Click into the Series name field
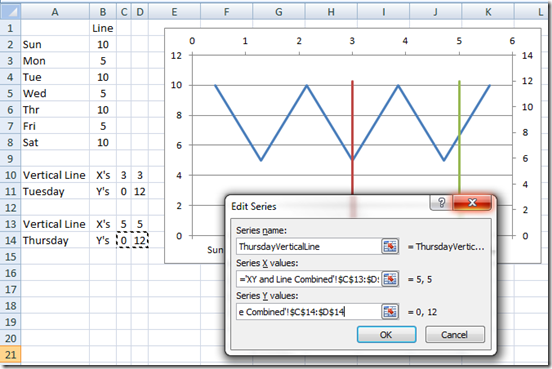Screen dimensions: 552x369 point(309,246)
